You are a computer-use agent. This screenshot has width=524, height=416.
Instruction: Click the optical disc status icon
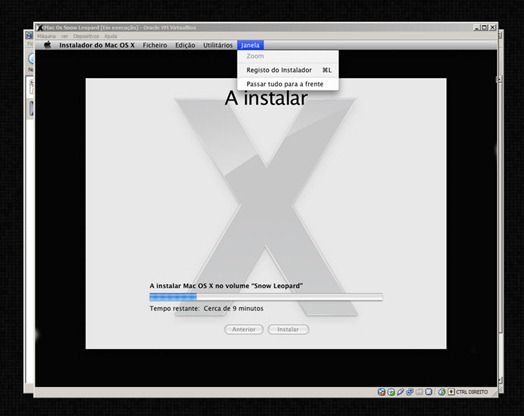pyautogui.click(x=391, y=392)
